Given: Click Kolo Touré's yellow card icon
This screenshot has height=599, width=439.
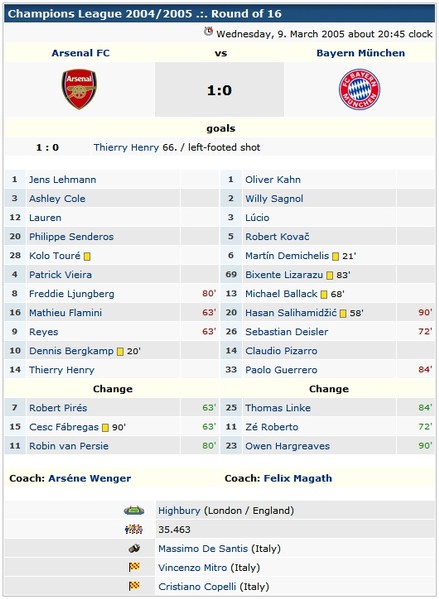Looking at the screenshot, I should (87, 256).
